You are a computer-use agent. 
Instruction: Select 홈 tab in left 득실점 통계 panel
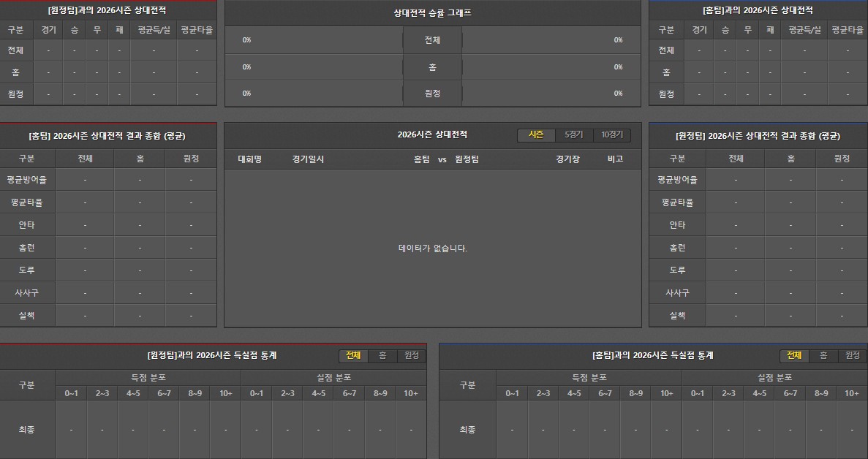382,356
